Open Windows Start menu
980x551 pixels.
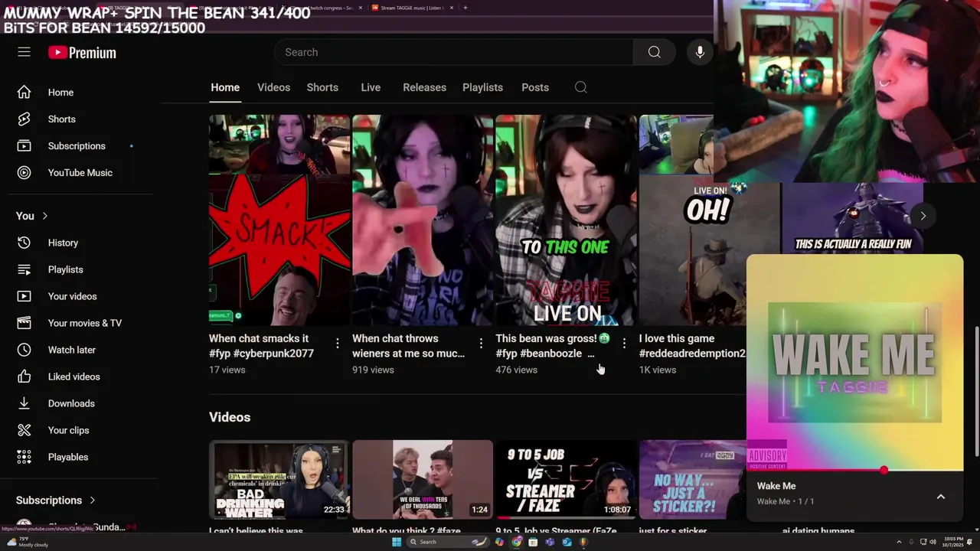pyautogui.click(x=397, y=542)
